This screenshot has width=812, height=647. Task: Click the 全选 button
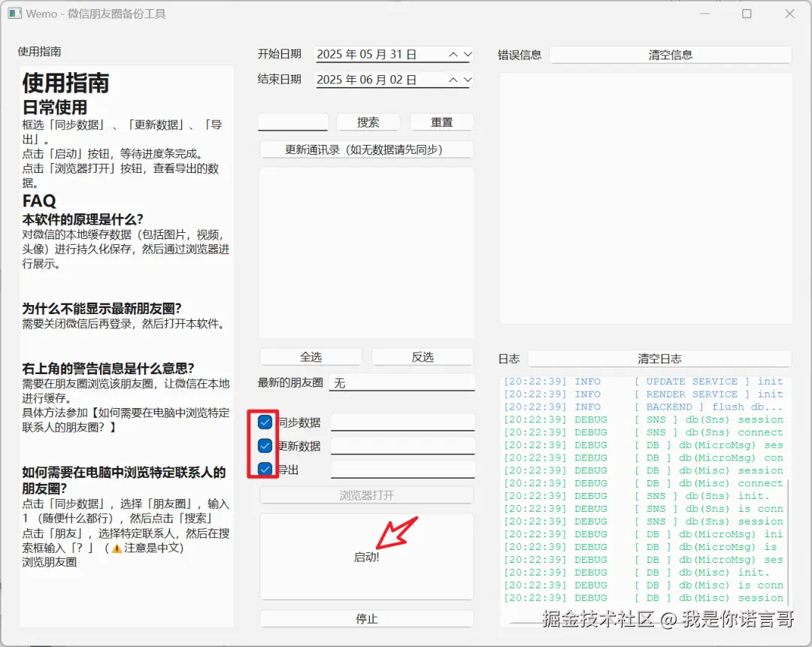(x=311, y=357)
